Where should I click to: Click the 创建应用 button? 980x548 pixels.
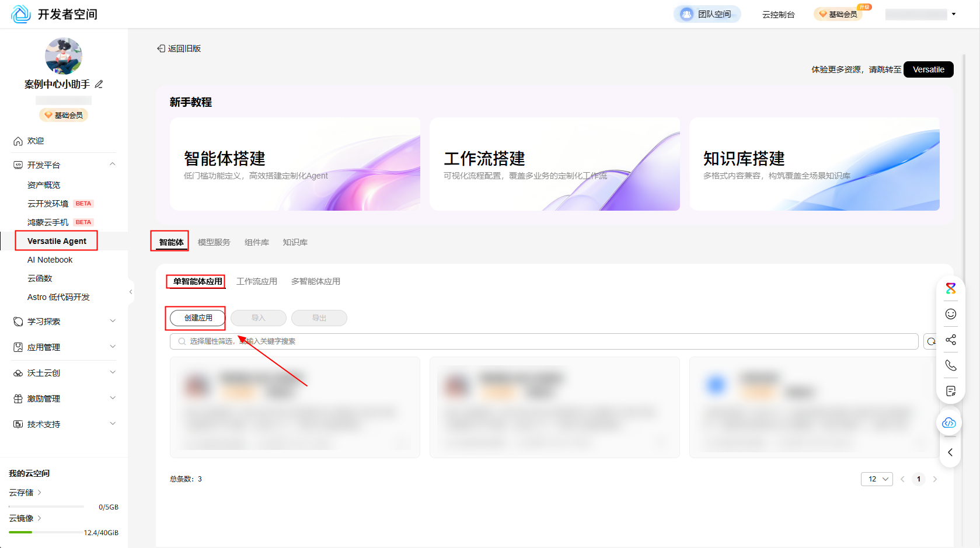point(198,318)
